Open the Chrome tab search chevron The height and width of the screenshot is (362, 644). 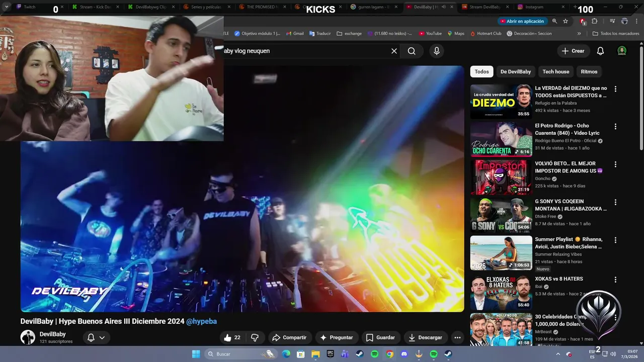[7, 7]
